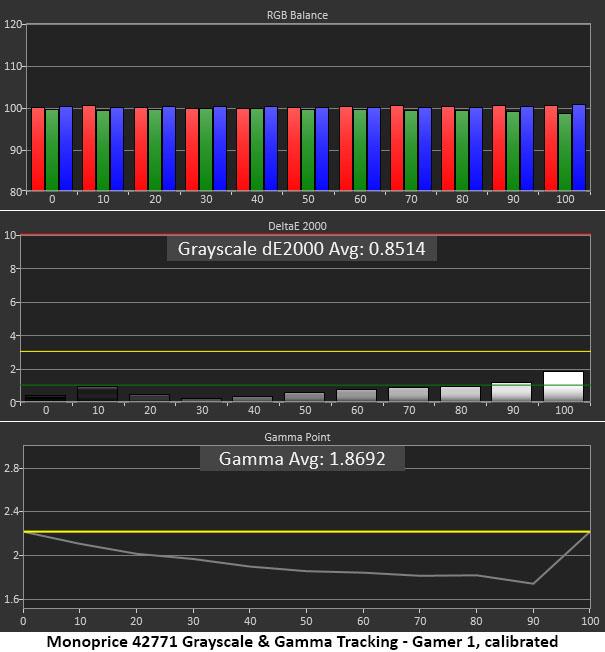
Task: Click the 1.6 label on Gamma y-axis
Action: (x=11, y=599)
